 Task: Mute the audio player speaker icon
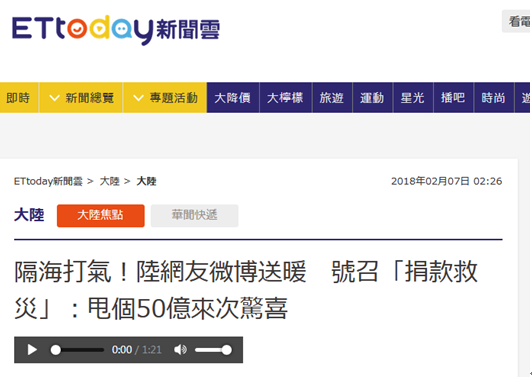pyautogui.click(x=180, y=350)
